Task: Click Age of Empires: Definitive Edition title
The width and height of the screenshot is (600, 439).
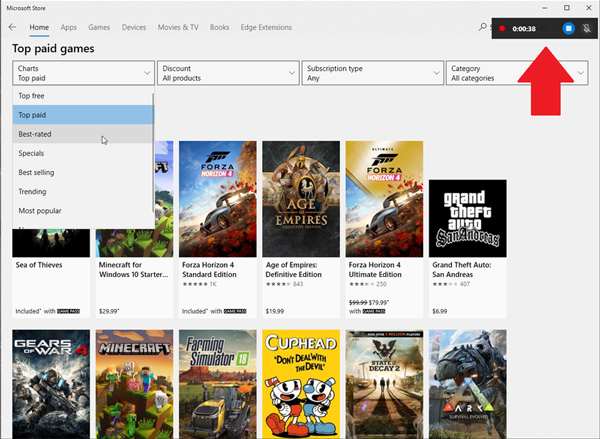Action: click(294, 269)
